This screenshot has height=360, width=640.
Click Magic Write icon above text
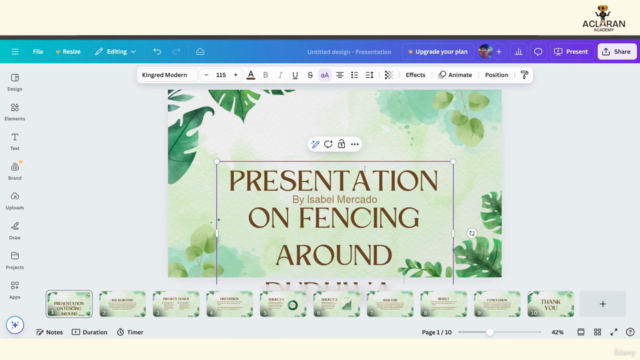coord(315,144)
